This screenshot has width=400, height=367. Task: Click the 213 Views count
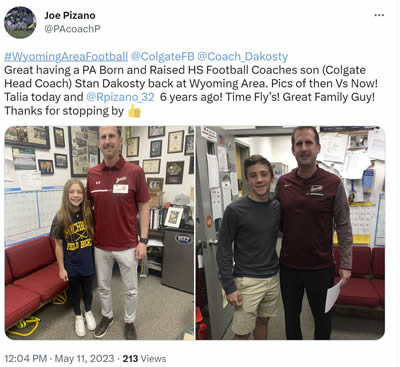click(144, 358)
